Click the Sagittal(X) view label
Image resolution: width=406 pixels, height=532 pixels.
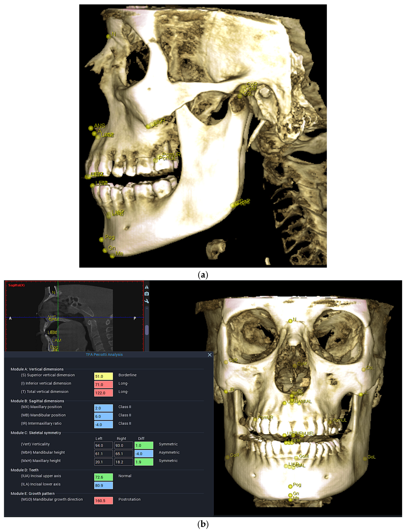(x=16, y=285)
